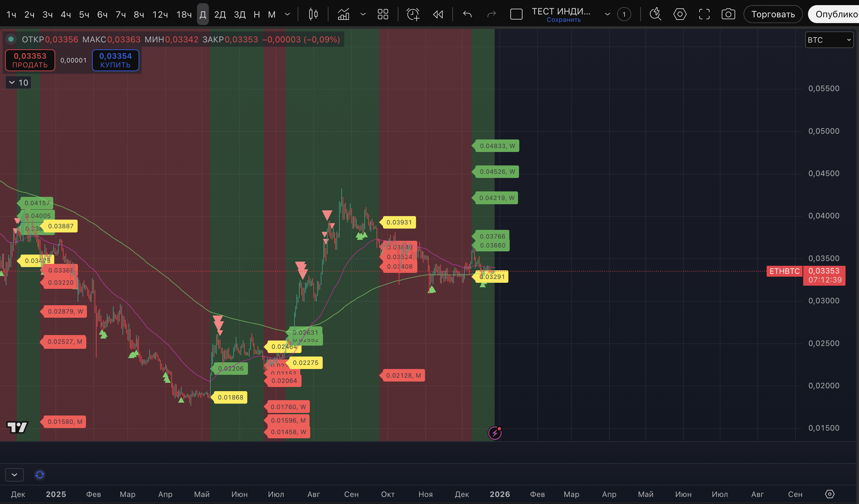
Task: Start bar replay with the rewind icon
Action: (x=438, y=14)
